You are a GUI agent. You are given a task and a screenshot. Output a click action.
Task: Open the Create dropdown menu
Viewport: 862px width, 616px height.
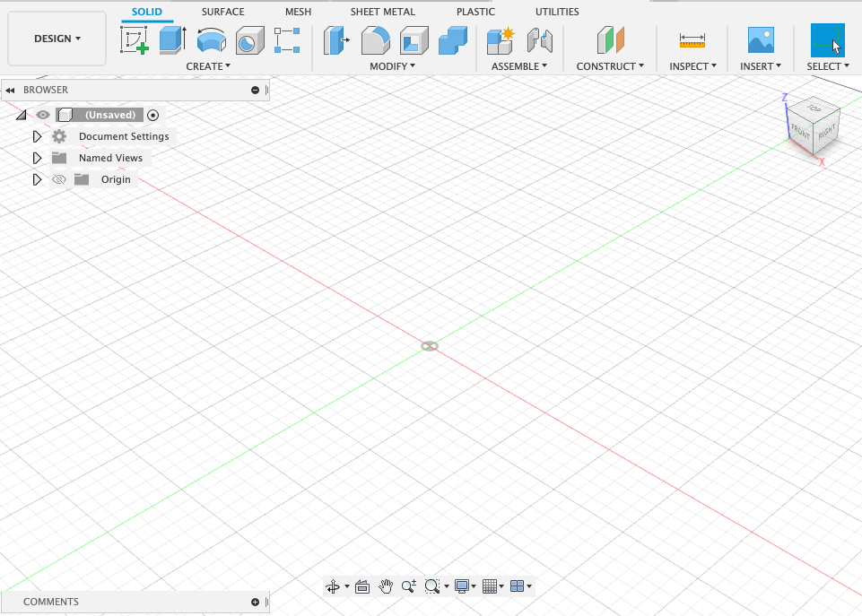coord(208,66)
